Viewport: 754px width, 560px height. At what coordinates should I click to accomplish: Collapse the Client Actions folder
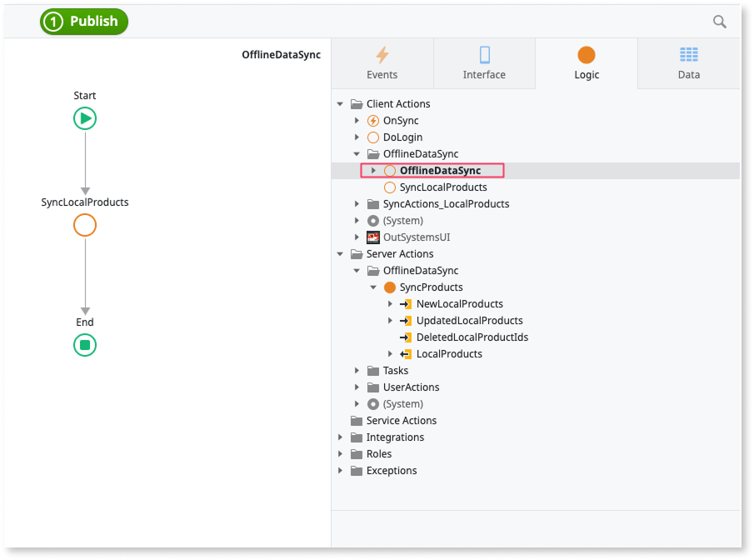click(x=339, y=103)
